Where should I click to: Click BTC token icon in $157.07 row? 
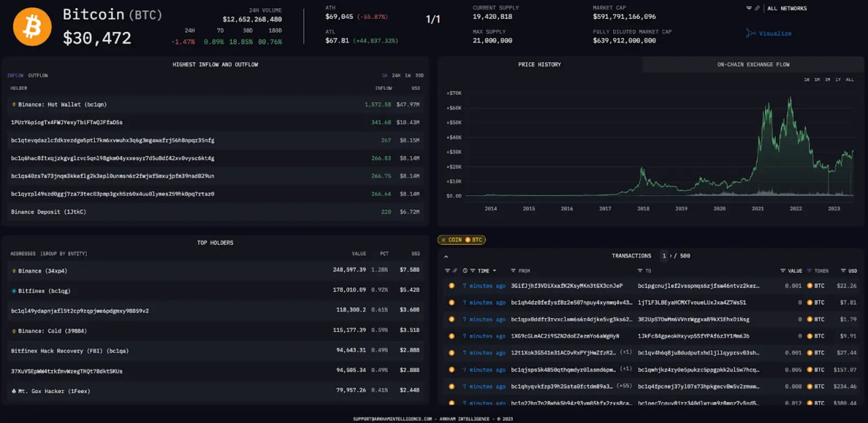coord(810,369)
